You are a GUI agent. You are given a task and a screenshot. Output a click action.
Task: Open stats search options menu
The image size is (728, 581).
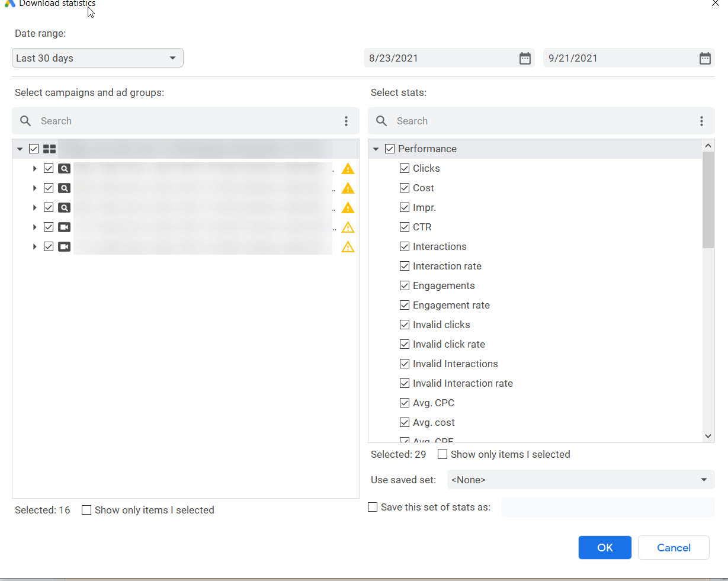701,121
